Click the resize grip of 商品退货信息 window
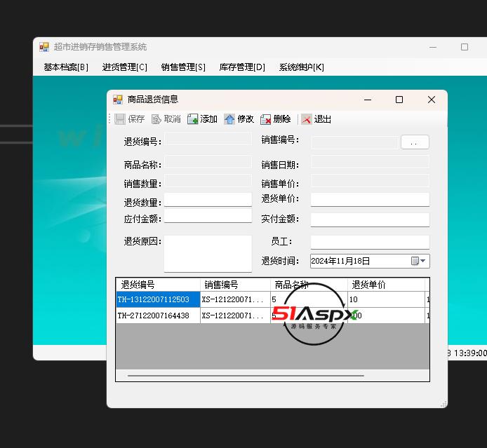The height and width of the screenshot is (448, 487). [x=443, y=404]
